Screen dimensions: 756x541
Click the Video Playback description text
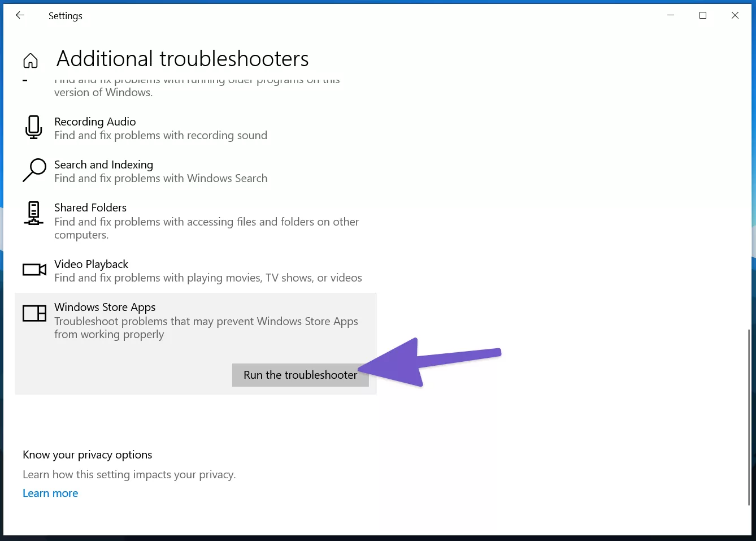coord(208,278)
